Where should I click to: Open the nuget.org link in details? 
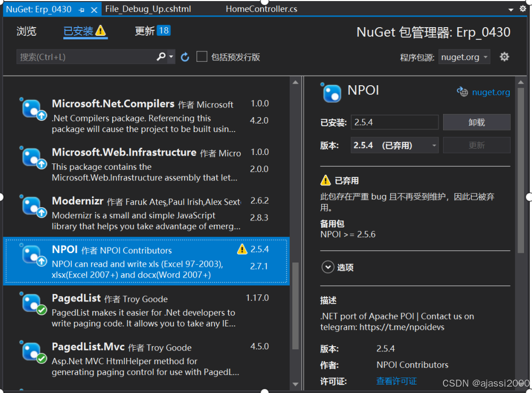point(491,92)
